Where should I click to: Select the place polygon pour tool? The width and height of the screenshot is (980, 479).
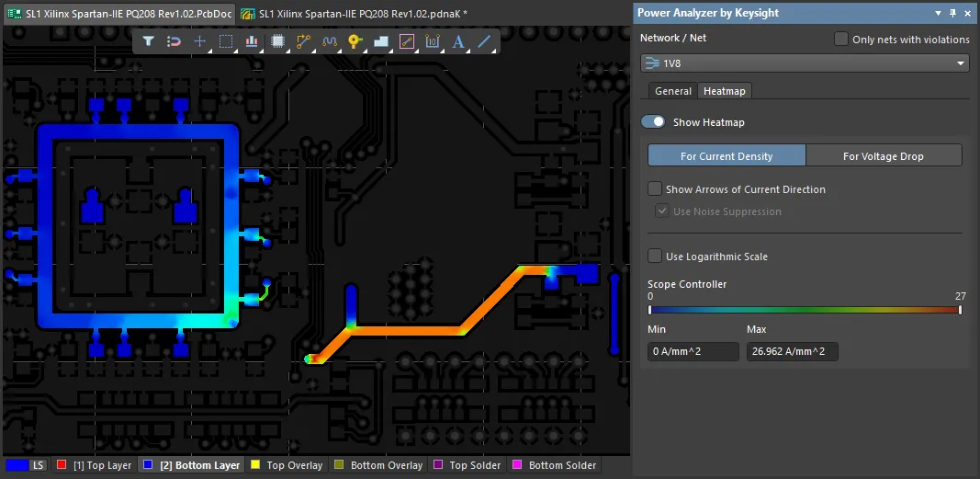[381, 41]
